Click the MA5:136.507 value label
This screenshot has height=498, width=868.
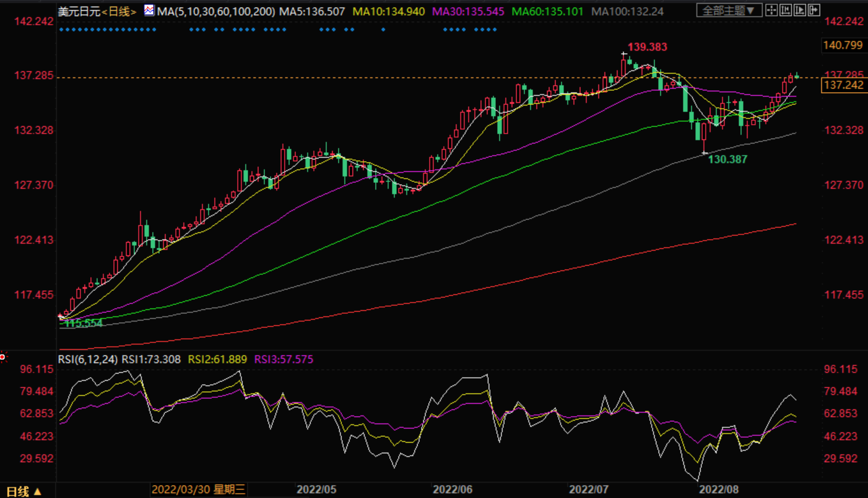tap(312, 11)
